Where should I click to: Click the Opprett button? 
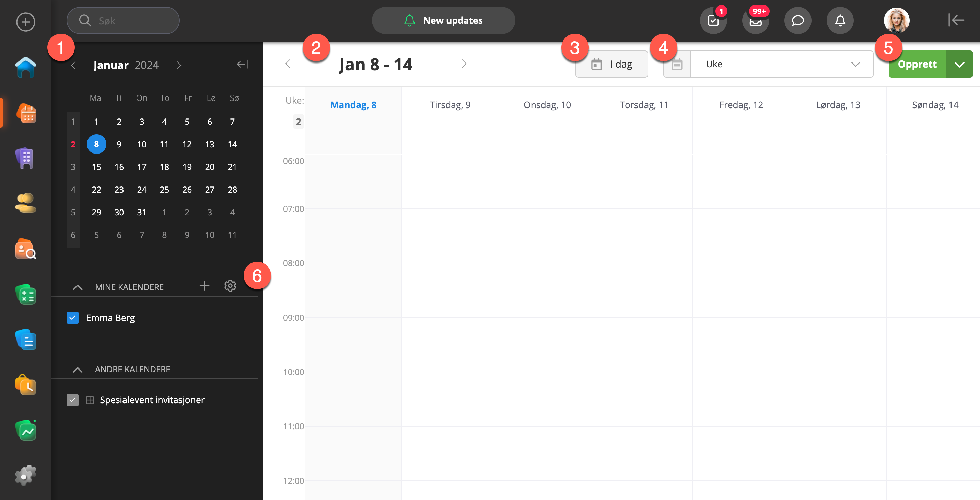point(917,64)
